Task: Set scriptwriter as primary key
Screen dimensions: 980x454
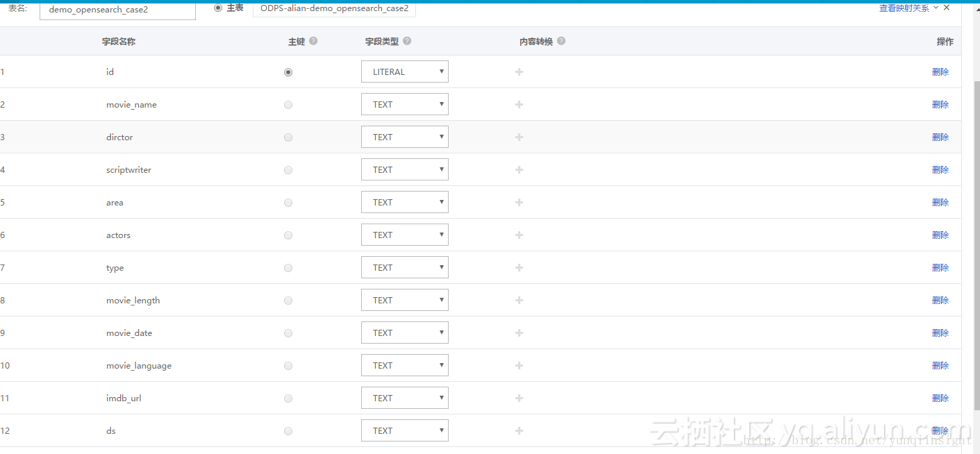Action: point(288,170)
